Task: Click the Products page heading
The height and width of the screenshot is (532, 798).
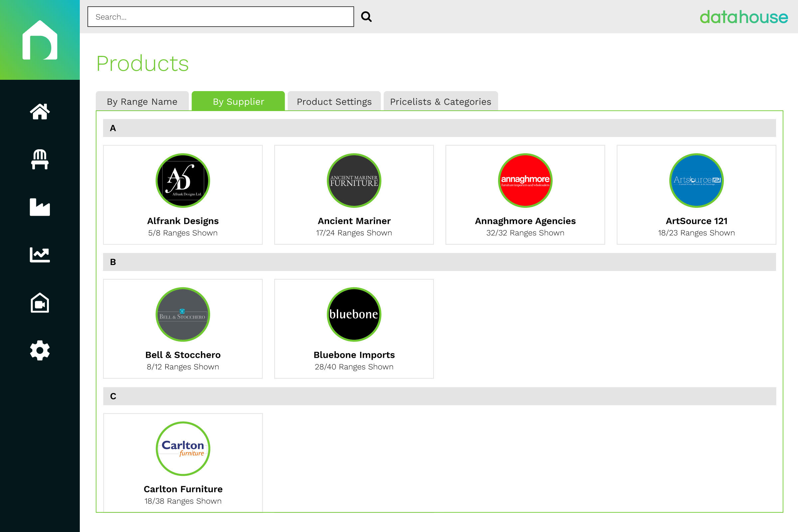Action: point(143,64)
